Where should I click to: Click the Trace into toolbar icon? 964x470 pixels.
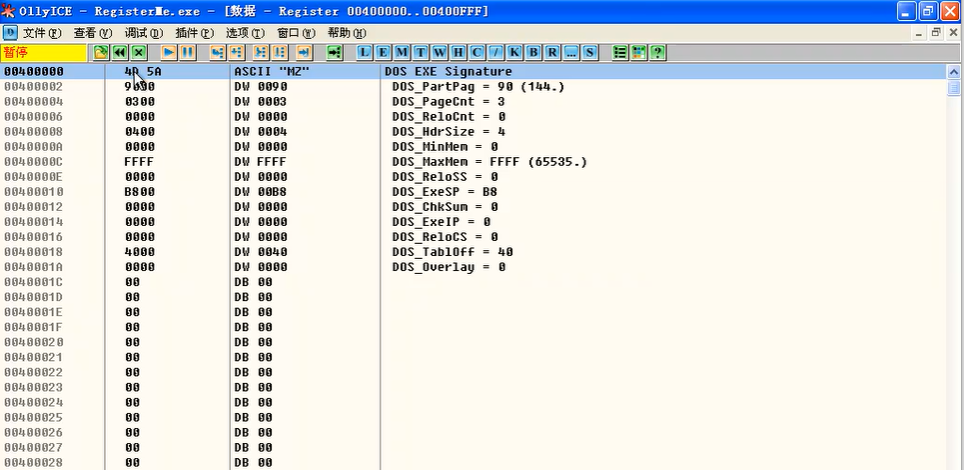(261, 53)
